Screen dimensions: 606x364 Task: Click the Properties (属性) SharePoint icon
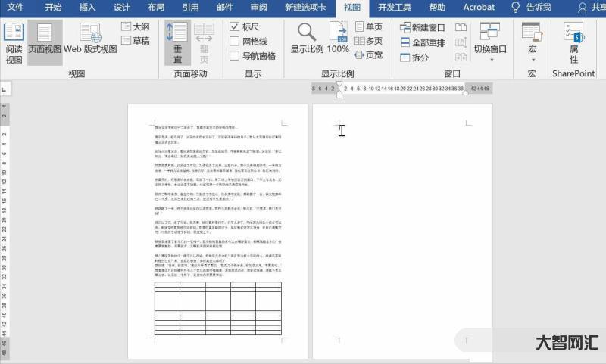[573, 42]
